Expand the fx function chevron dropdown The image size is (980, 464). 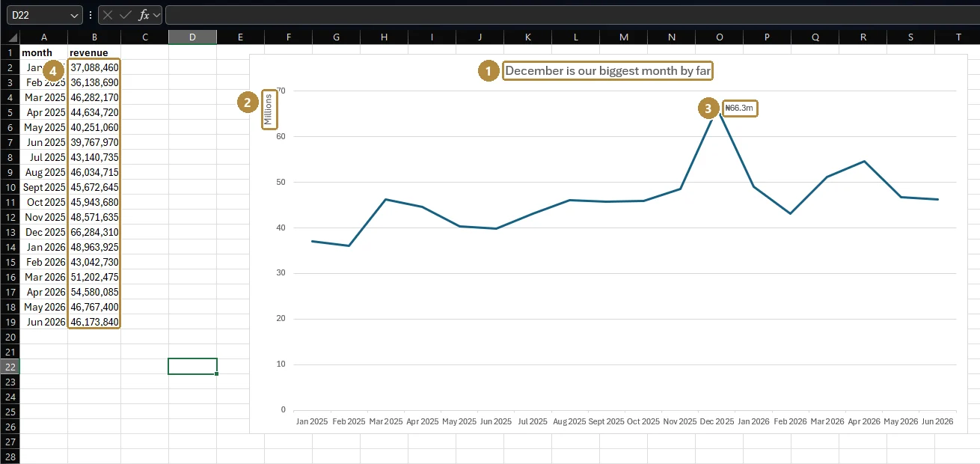coord(157,15)
